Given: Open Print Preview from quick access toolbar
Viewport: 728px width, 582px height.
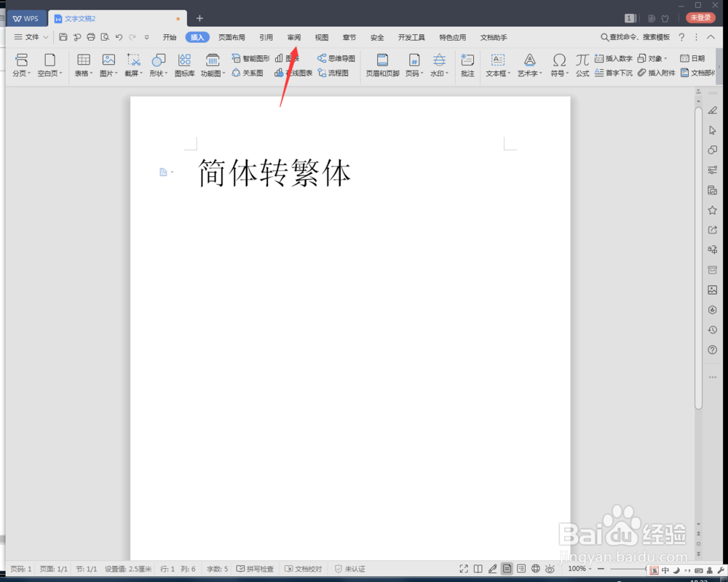Looking at the screenshot, I should [105, 37].
